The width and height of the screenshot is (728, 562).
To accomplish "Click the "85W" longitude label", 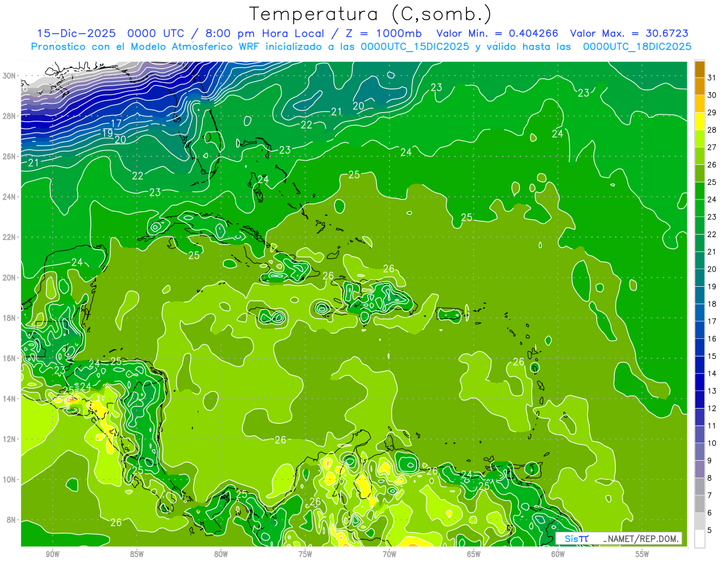I will 136,554.
